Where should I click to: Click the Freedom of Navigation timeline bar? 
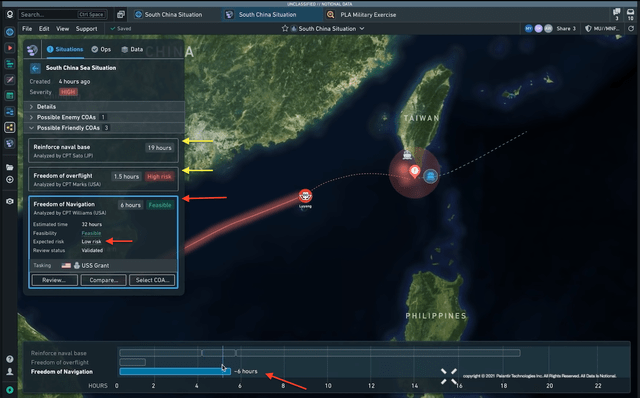175,371
